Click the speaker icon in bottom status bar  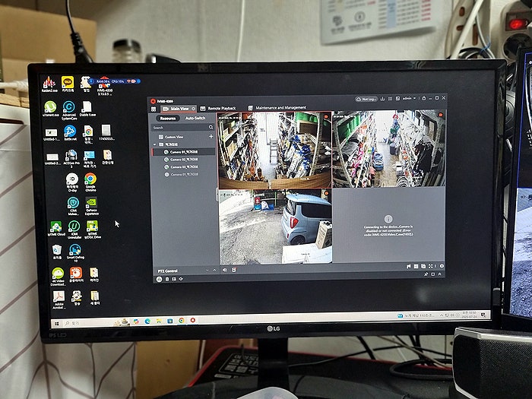[181, 279]
